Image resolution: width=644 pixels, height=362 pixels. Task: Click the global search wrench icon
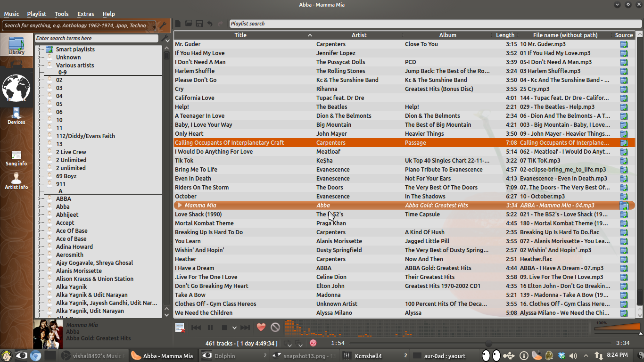click(163, 25)
